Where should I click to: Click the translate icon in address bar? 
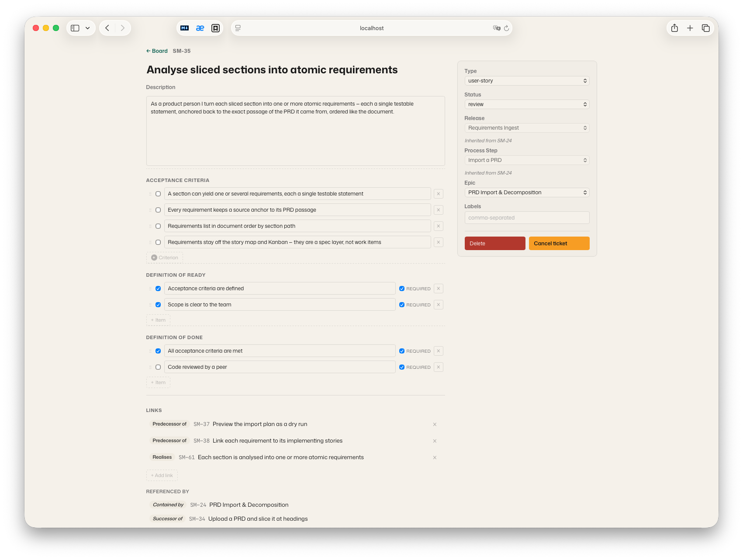pyautogui.click(x=497, y=28)
